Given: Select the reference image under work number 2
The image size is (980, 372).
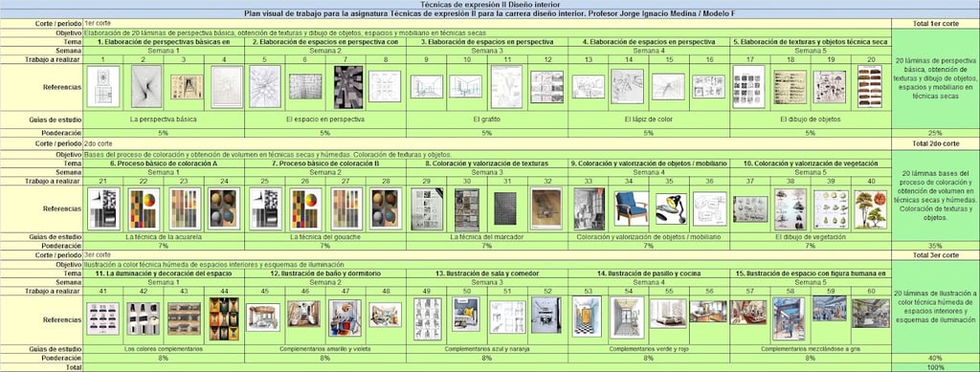Looking at the screenshot, I should click(146, 87).
